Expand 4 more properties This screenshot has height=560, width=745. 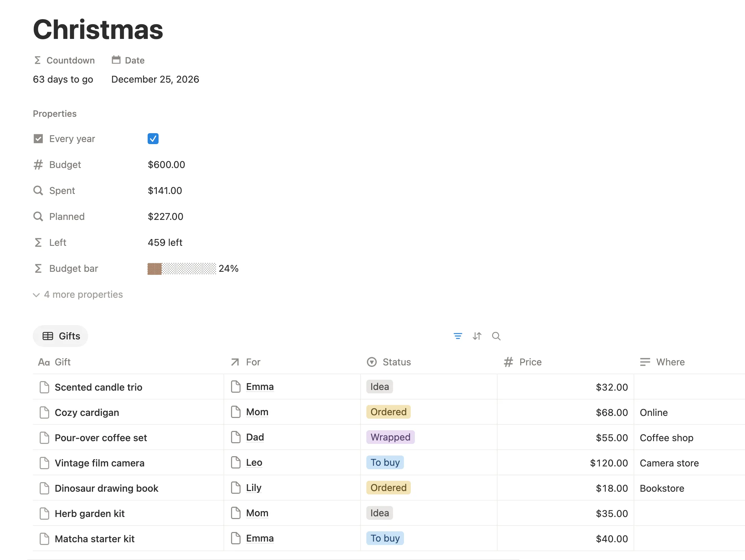[x=78, y=294]
